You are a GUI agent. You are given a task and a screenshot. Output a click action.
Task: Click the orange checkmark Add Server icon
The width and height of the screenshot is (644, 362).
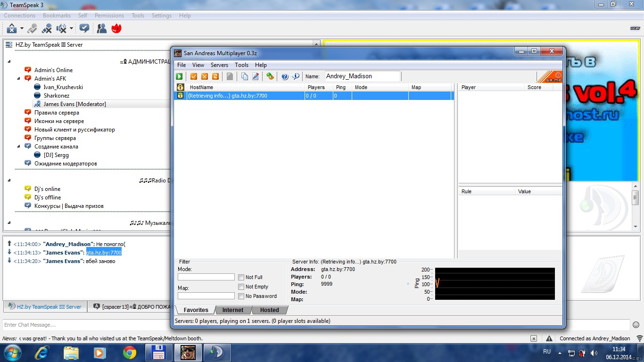194,76
